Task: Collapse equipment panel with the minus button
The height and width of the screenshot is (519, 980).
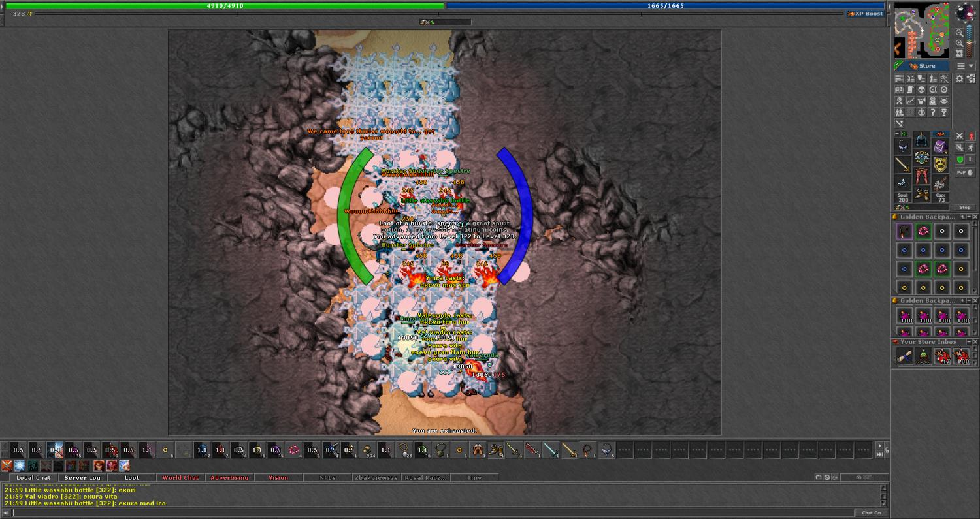Action: [x=897, y=133]
